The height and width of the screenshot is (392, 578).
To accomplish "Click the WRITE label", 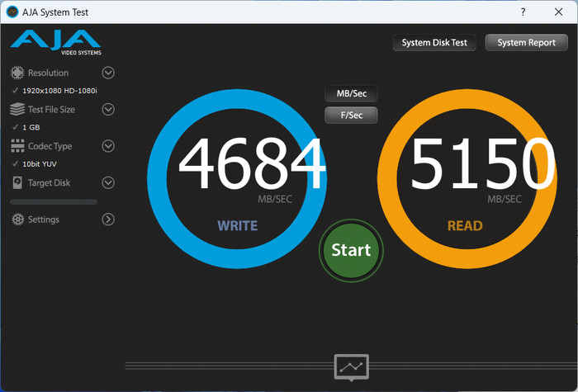I will [x=238, y=226].
